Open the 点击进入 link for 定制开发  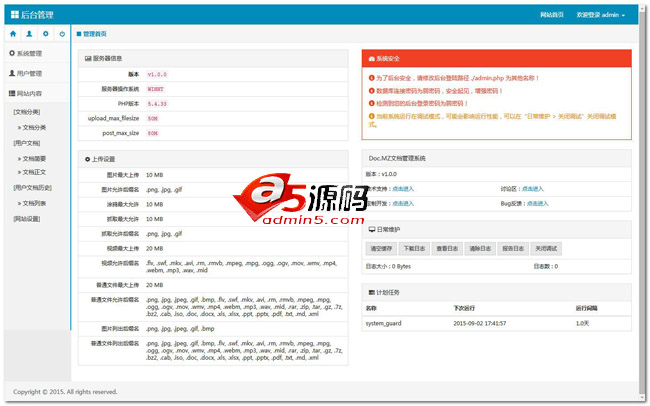click(x=403, y=204)
